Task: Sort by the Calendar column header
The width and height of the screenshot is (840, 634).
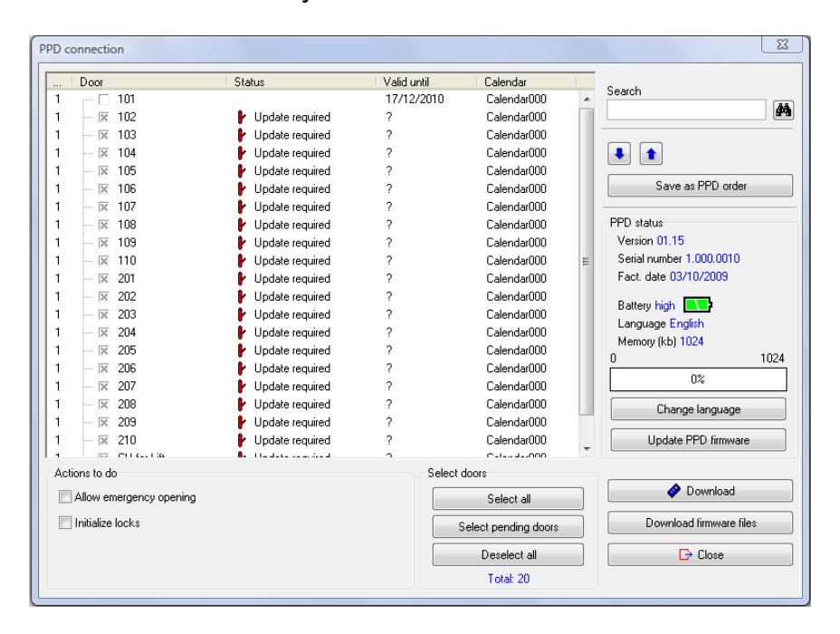Action: click(x=527, y=82)
